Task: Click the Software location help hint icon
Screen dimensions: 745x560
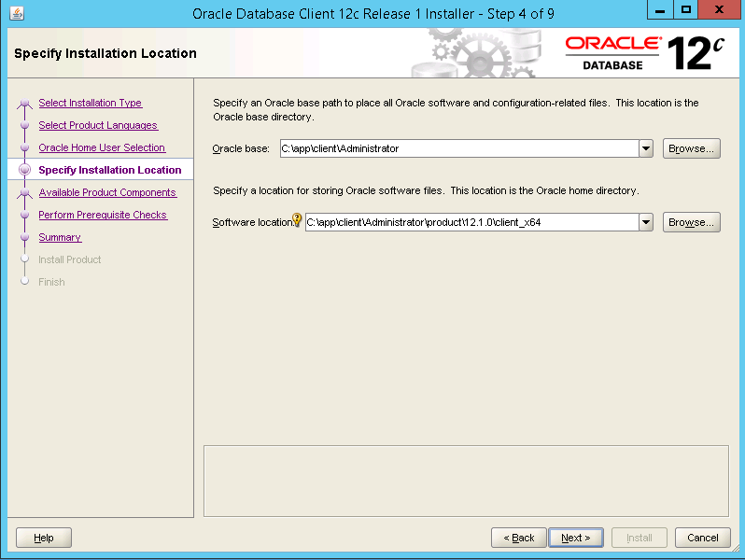Action: (297, 219)
